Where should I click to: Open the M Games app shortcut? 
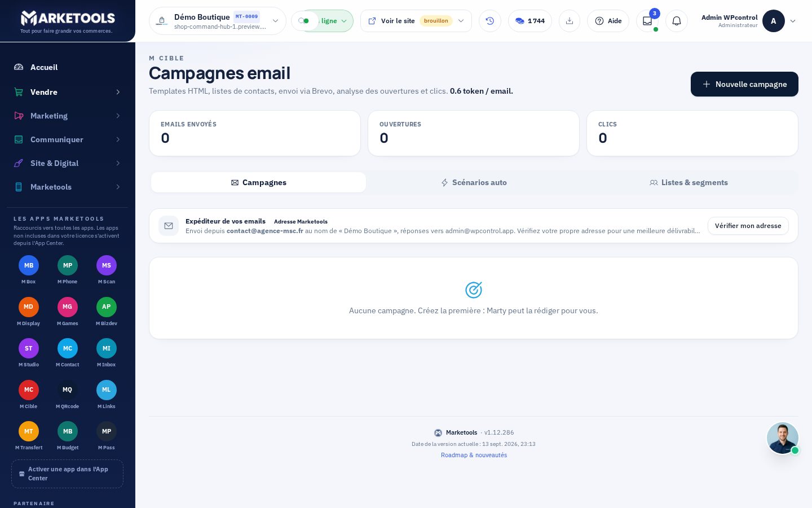coord(68,312)
